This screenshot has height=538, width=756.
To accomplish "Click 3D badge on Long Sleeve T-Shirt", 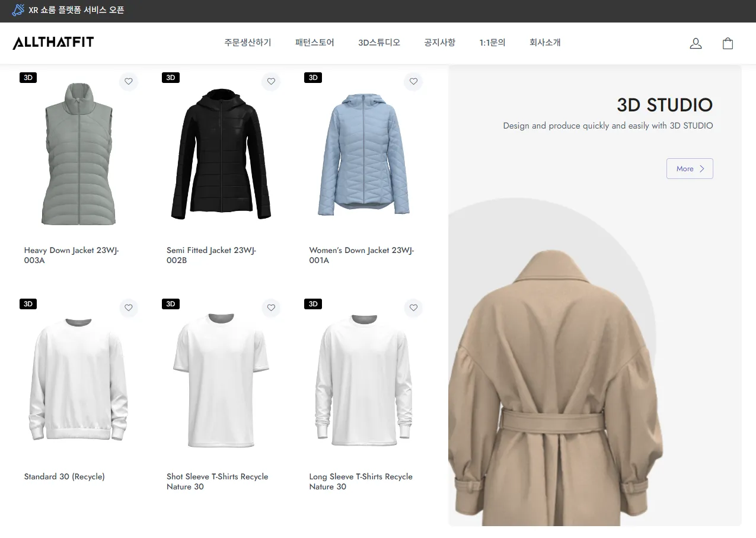I will [x=313, y=304].
